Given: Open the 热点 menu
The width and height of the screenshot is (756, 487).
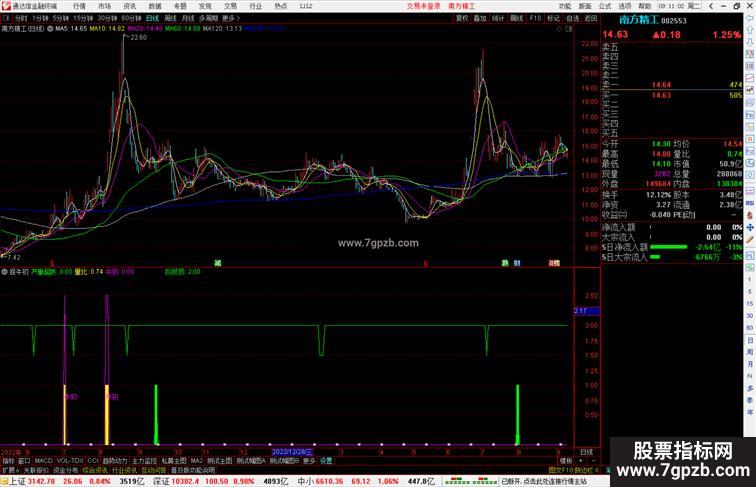Looking at the screenshot, I should coord(281,6).
